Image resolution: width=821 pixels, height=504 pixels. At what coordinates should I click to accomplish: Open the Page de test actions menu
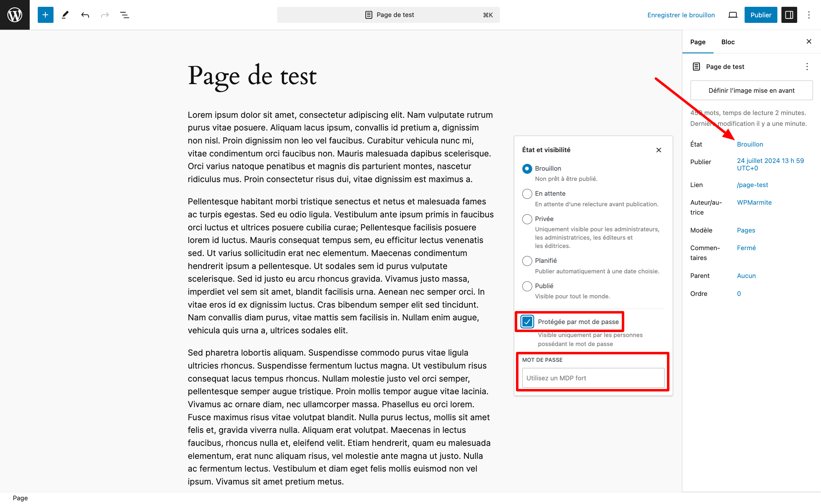(x=807, y=67)
